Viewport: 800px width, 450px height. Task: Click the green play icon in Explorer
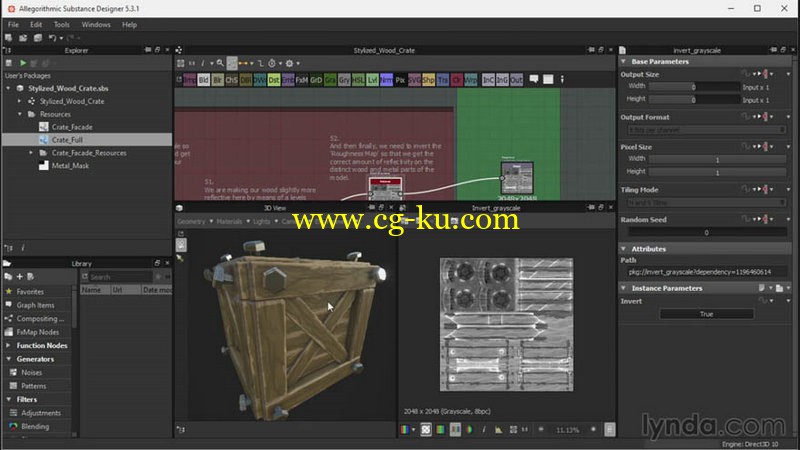coord(23,63)
